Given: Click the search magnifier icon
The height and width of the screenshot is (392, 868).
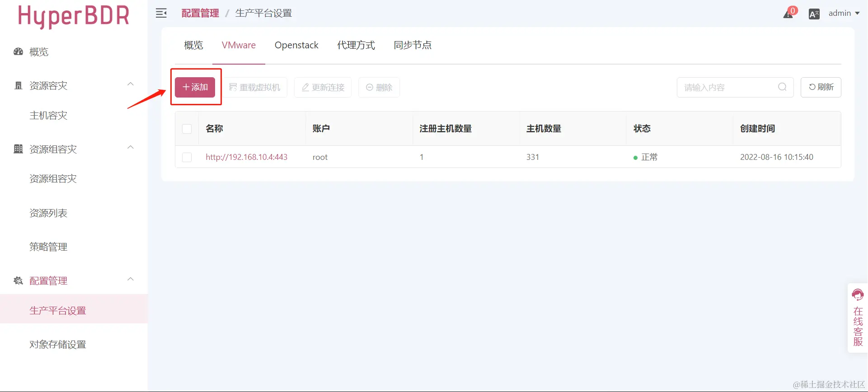Looking at the screenshot, I should click(x=782, y=87).
